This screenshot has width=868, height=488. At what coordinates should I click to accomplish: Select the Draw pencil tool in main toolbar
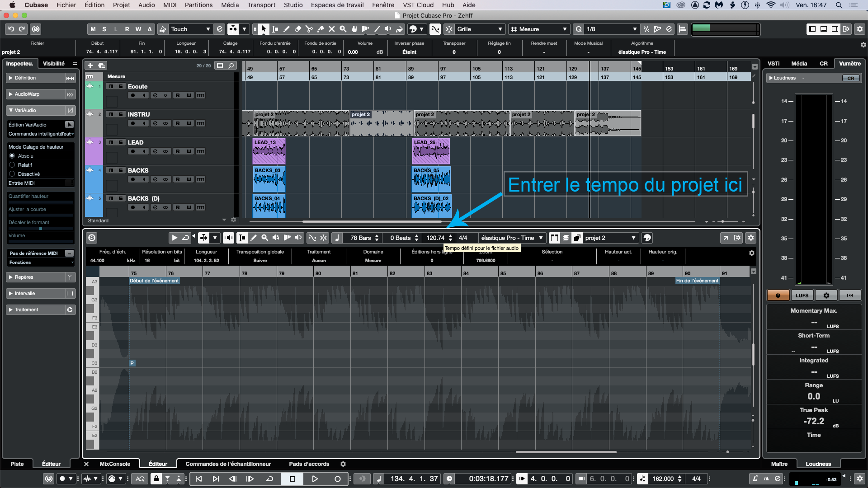(x=286, y=29)
